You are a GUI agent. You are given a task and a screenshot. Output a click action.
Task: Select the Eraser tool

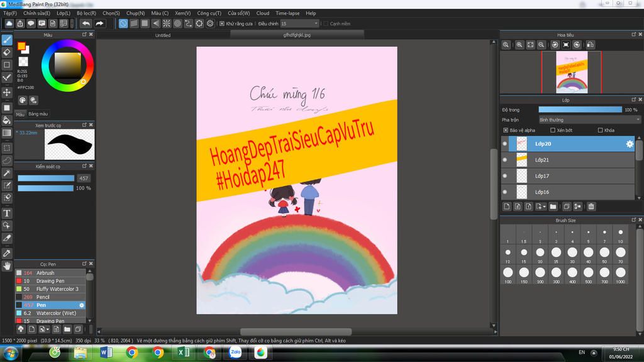7,52
